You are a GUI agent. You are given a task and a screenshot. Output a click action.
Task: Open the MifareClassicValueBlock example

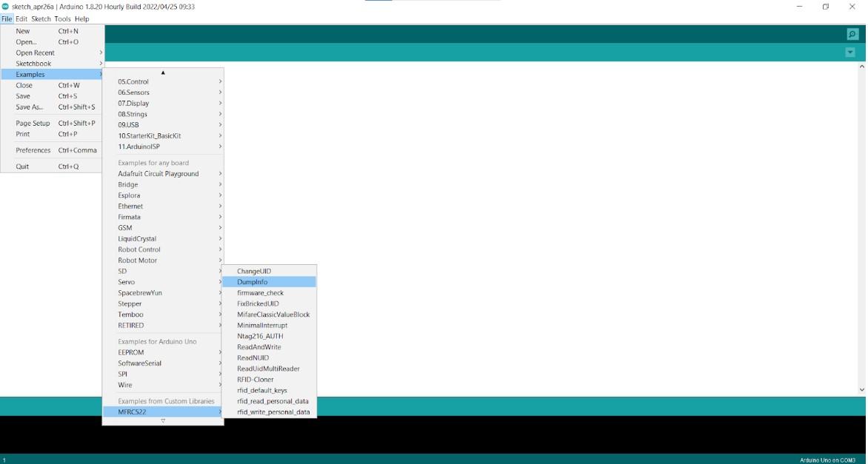[269, 315]
